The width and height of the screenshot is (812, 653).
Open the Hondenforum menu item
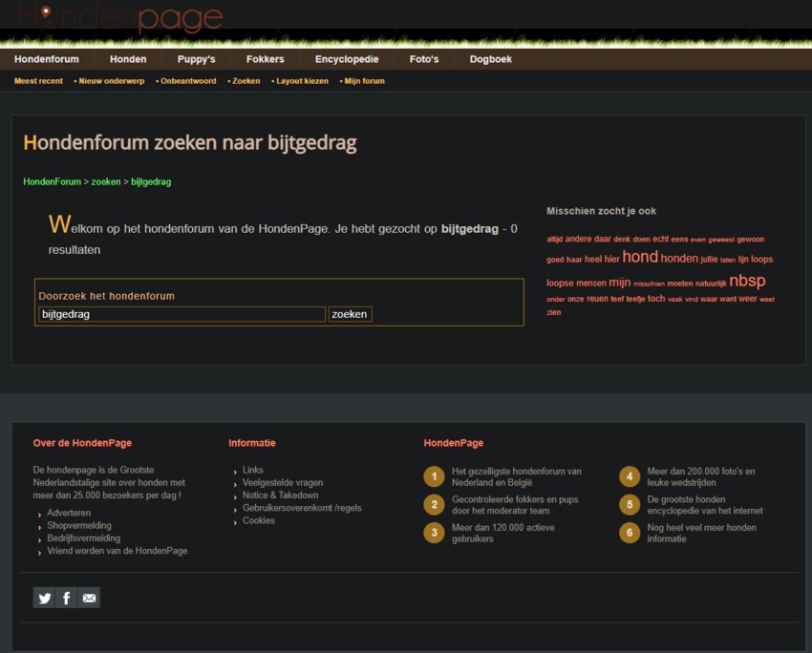(47, 59)
